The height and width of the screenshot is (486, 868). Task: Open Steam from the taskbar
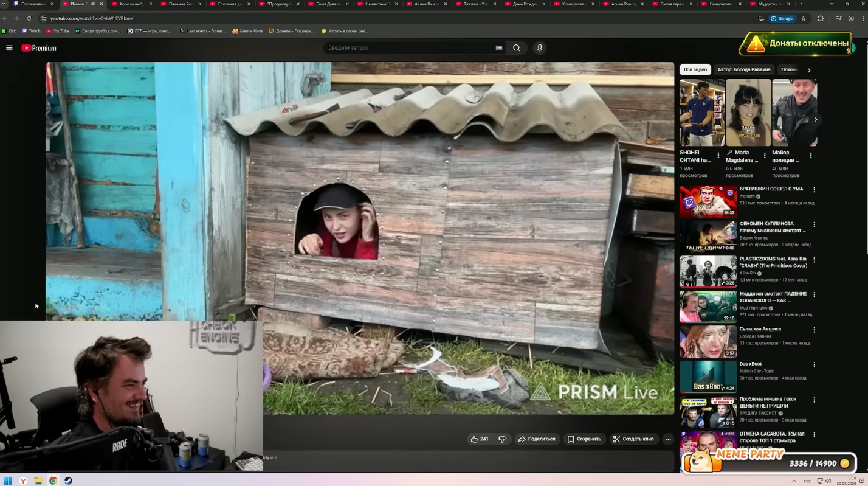coord(68,481)
